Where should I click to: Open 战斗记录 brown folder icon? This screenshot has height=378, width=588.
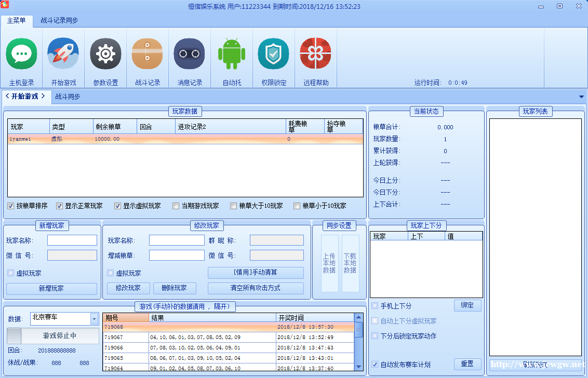click(x=148, y=54)
